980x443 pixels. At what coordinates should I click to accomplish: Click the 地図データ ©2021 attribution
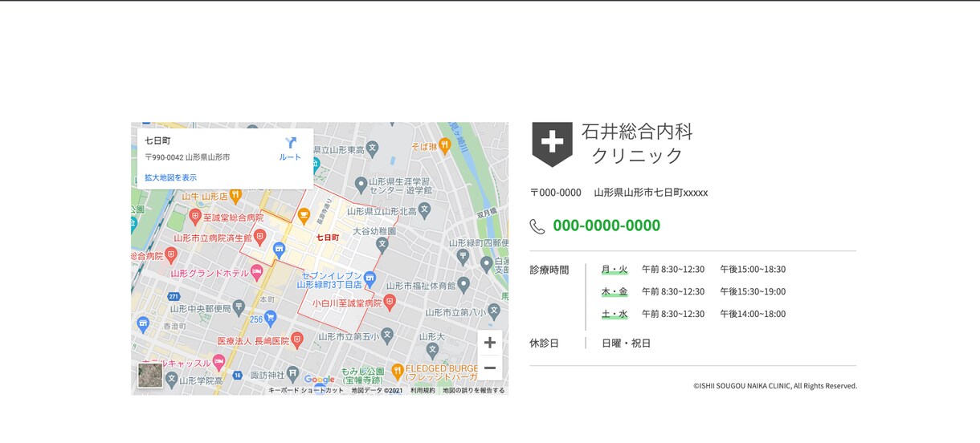click(x=377, y=391)
